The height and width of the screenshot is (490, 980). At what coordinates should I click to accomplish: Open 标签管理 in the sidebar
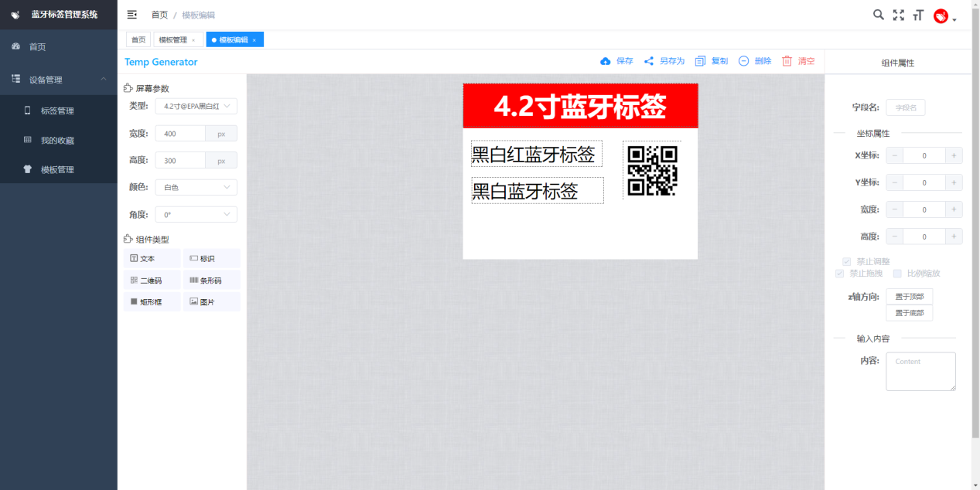59,111
